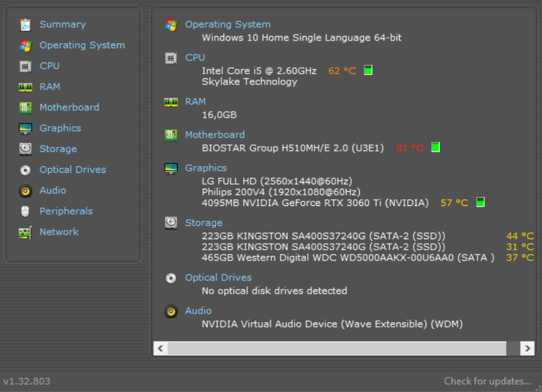
Task: Click the Audio heading in main panel
Action: pyautogui.click(x=198, y=311)
